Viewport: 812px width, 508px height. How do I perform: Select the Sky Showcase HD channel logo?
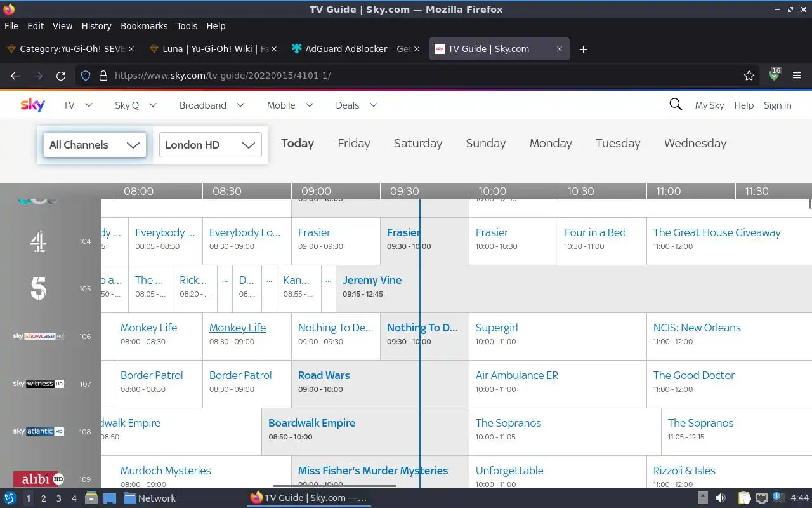(x=38, y=337)
